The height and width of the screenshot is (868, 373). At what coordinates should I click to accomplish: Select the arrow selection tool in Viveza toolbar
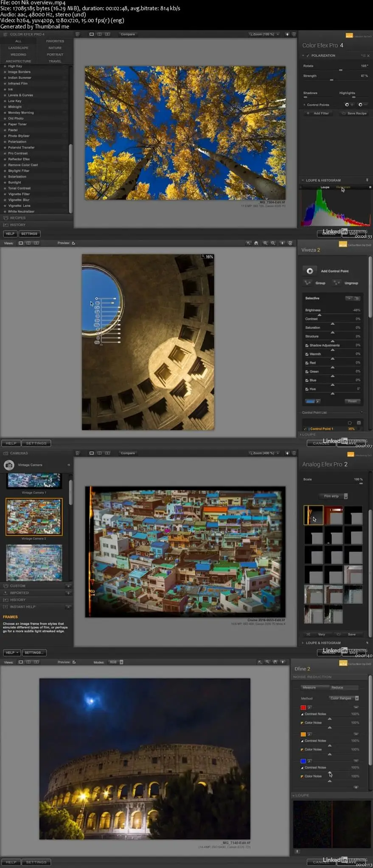click(x=249, y=243)
